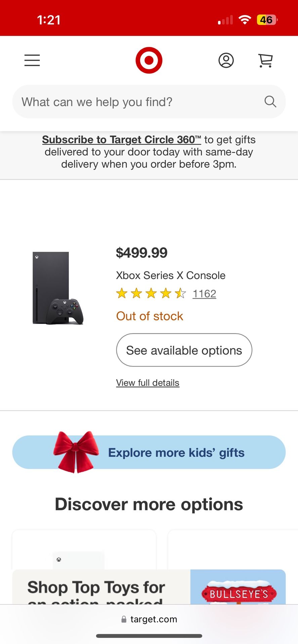298x644 pixels.
Task: Open Subscribe to Target Circle 360 link
Action: (121, 140)
